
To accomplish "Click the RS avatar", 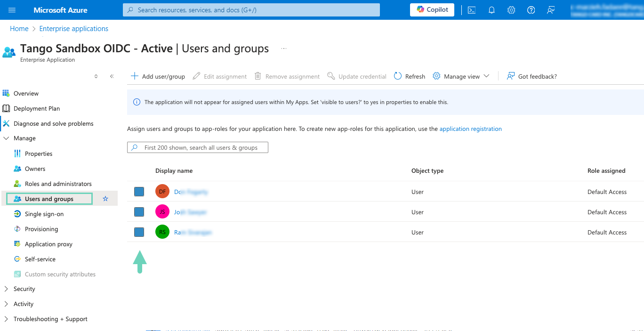I will (162, 232).
